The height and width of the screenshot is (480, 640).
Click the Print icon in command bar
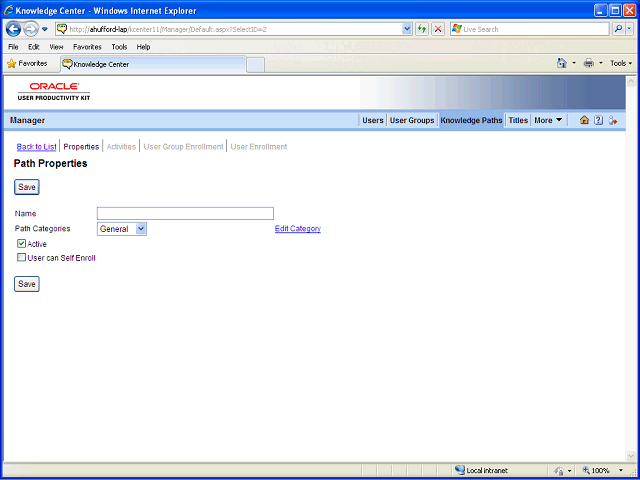[x=589, y=63]
